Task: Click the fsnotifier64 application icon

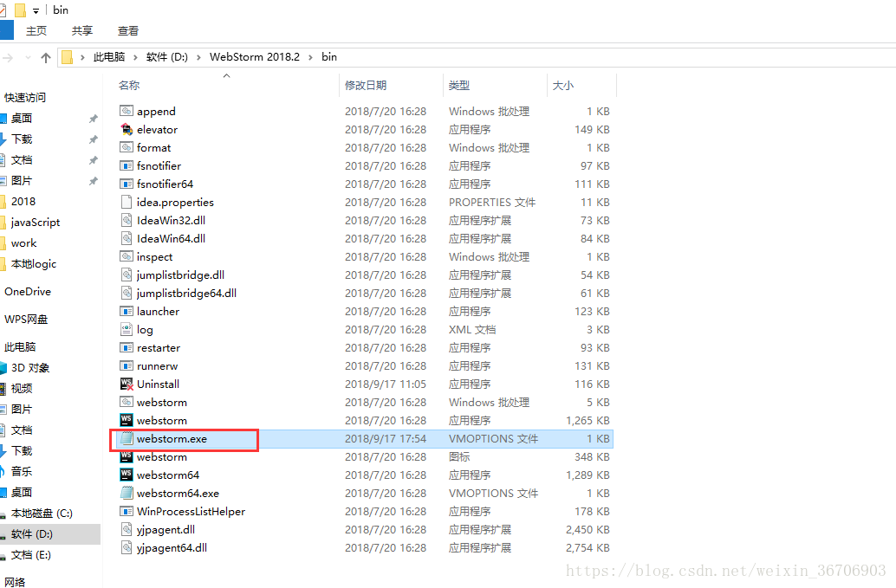Action: (x=127, y=184)
